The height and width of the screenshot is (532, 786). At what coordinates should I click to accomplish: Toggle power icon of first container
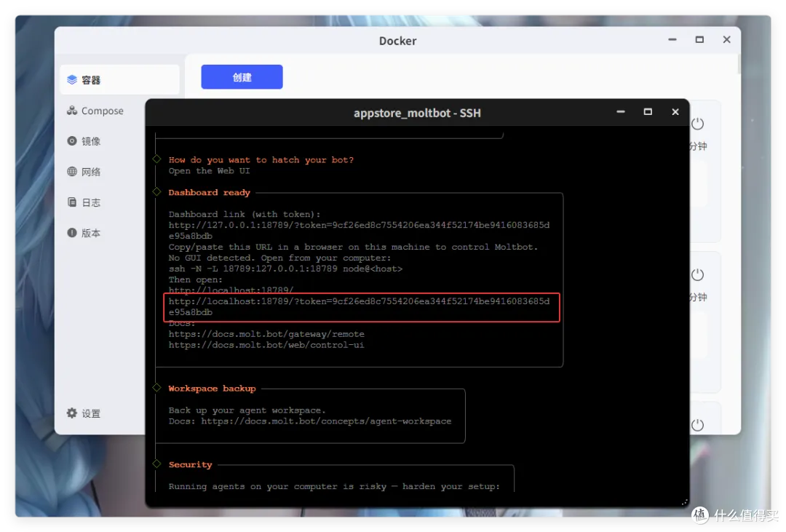(697, 124)
